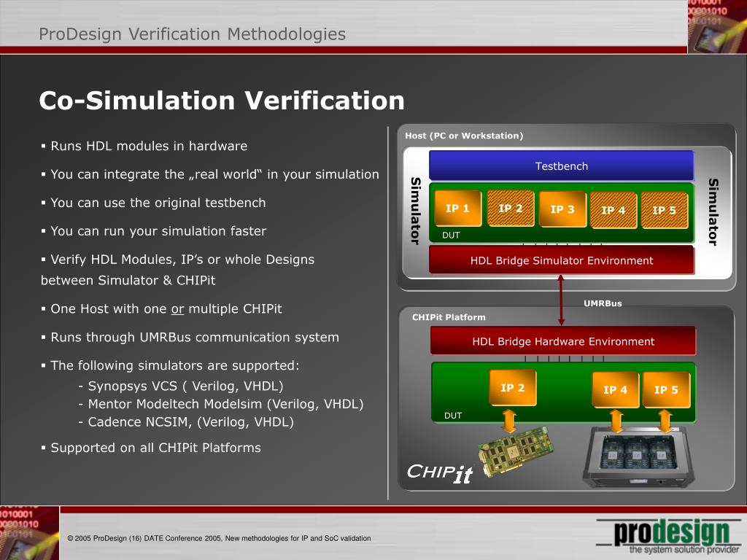747x560 pixels.
Task: Click IP 2 block in CHIPit Platform DUT
Action: tap(513, 388)
